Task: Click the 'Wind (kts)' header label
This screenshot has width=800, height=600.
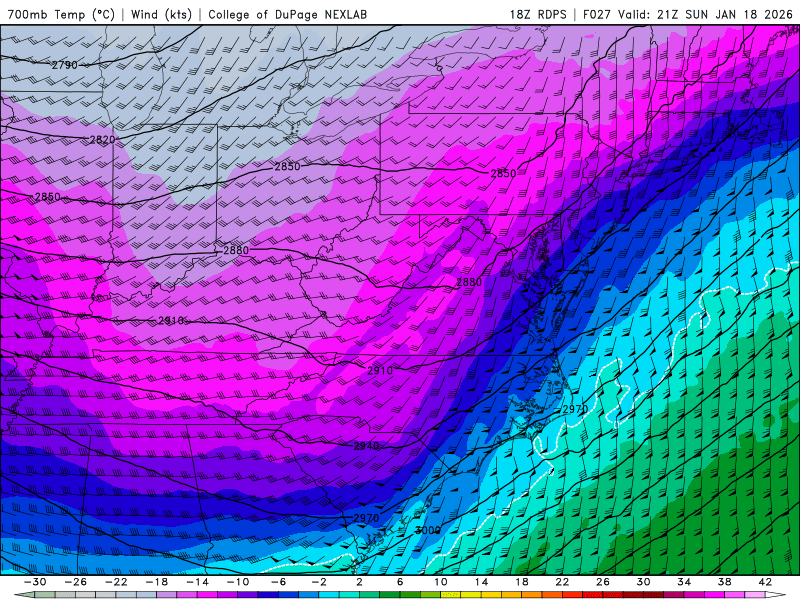Action: coord(161,14)
